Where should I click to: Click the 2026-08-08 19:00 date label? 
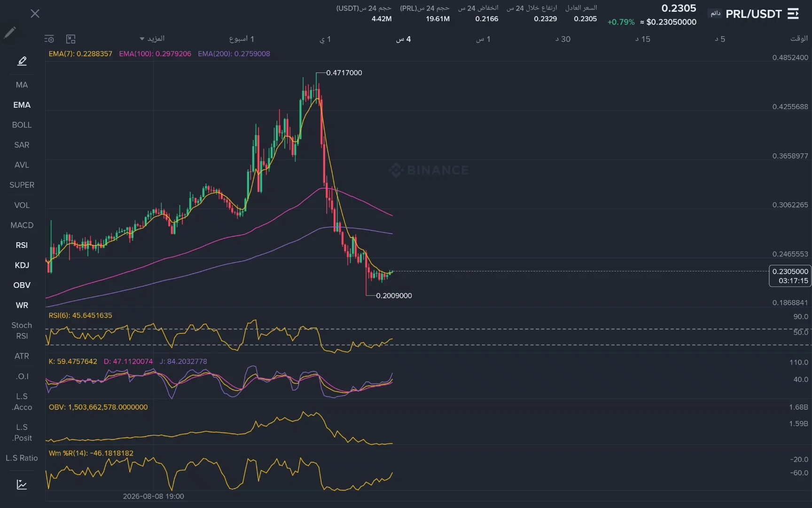point(153,496)
